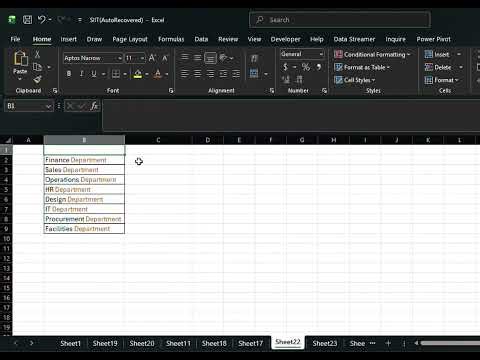Screen dimensions: 480x360
Task: Switch to the Developer tab
Action: click(285, 39)
